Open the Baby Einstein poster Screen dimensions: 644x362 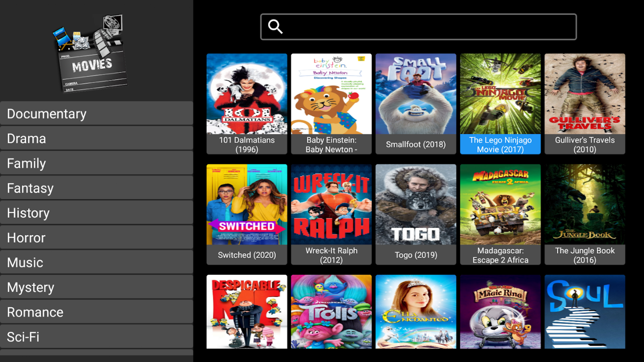[331, 94]
